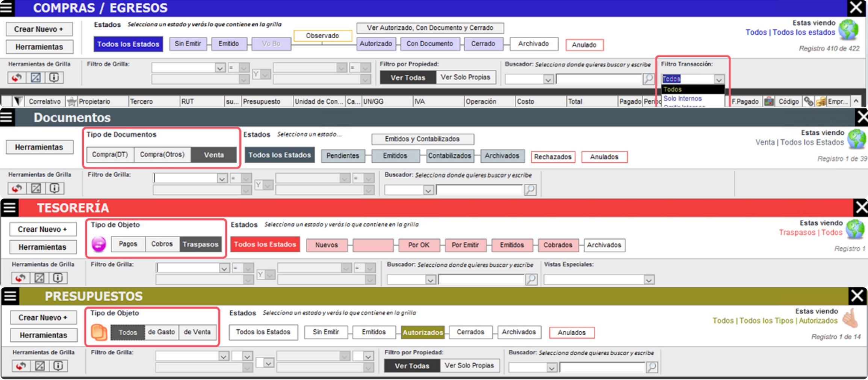Image resolution: width=868 pixels, height=380 pixels.
Task: Click the pink transfer icon in Tesorería
Action: (x=99, y=244)
